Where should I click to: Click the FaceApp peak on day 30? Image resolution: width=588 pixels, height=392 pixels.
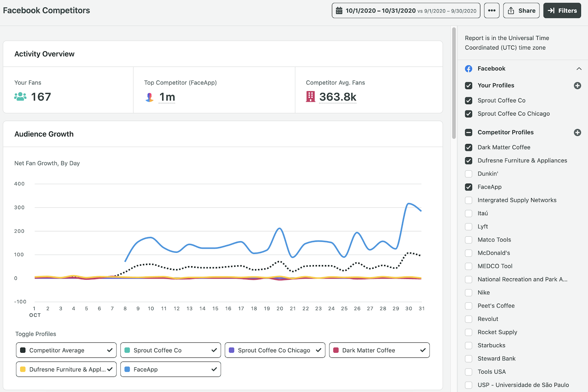pyautogui.click(x=409, y=203)
